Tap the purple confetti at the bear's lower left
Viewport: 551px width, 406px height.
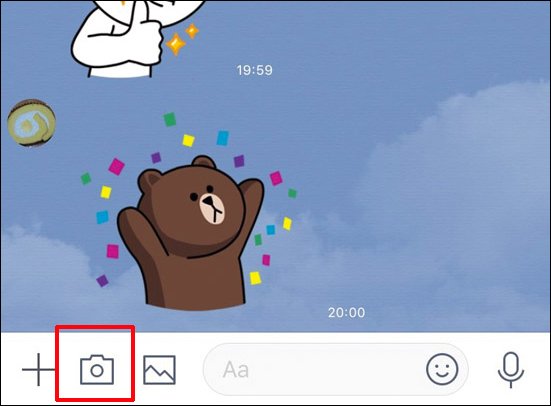pyautogui.click(x=102, y=281)
